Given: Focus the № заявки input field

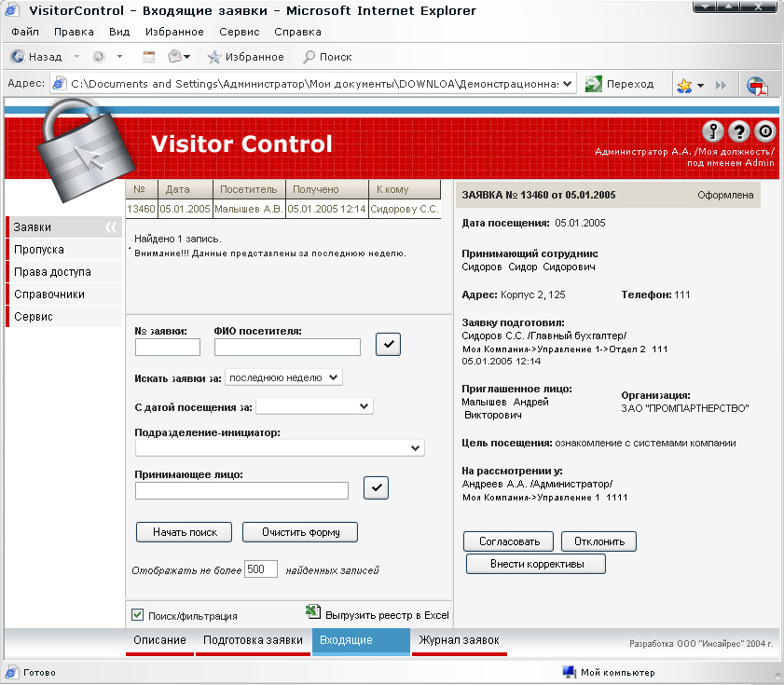Looking at the screenshot, I should (168, 348).
